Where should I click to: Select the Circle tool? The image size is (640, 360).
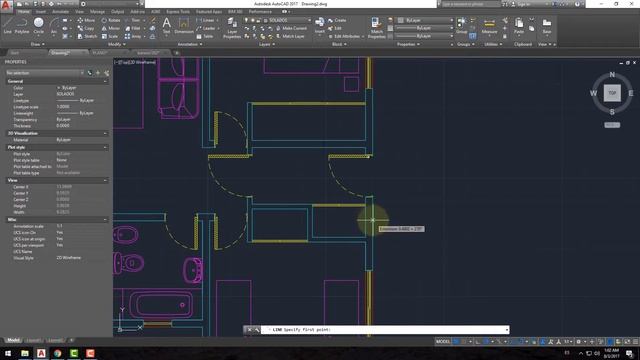point(39,25)
